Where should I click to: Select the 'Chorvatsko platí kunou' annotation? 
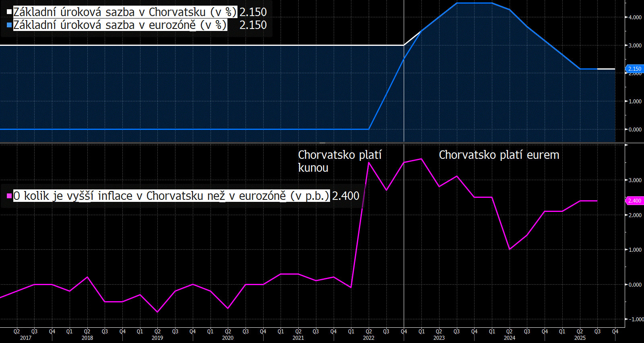339,161
